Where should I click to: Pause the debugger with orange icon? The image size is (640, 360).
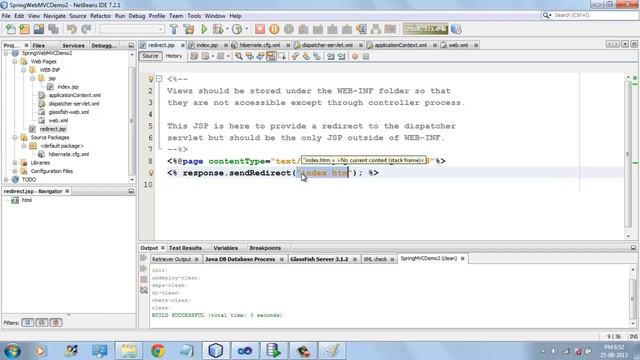coord(274,29)
